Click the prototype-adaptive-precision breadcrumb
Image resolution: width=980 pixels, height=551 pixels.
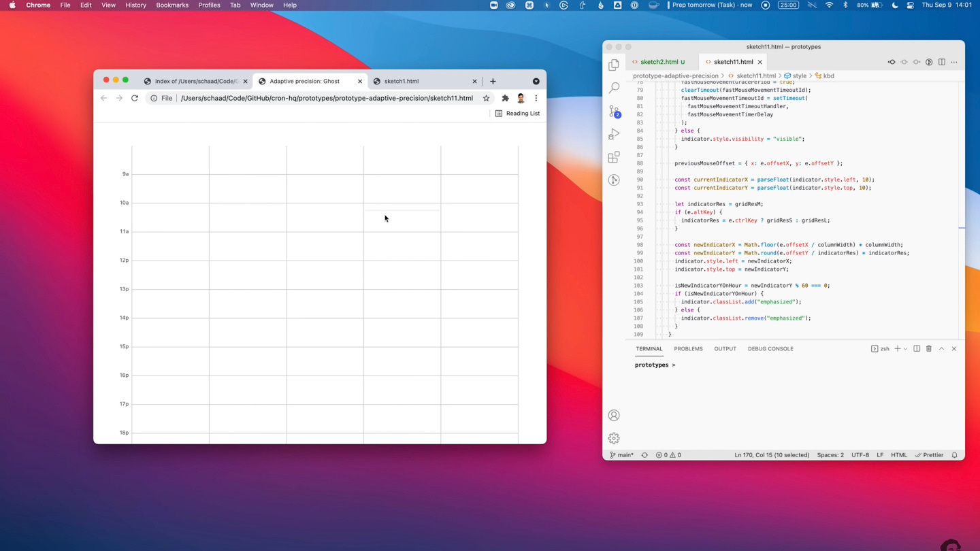click(675, 76)
